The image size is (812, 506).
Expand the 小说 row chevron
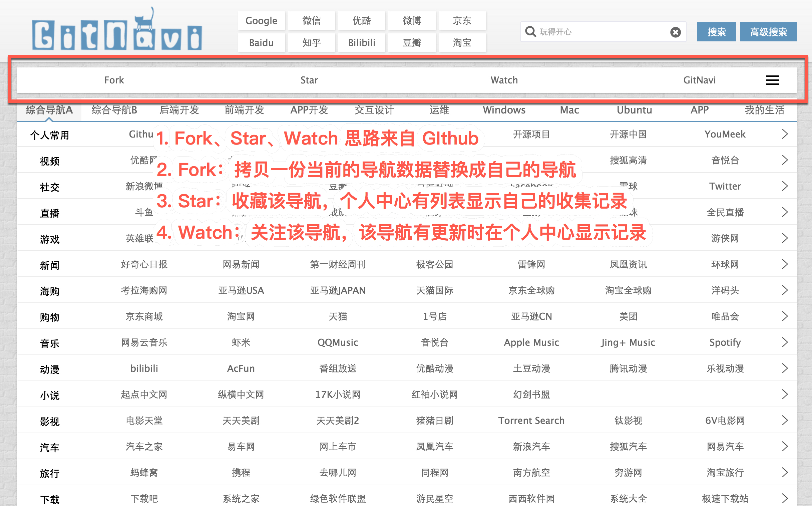(x=785, y=394)
